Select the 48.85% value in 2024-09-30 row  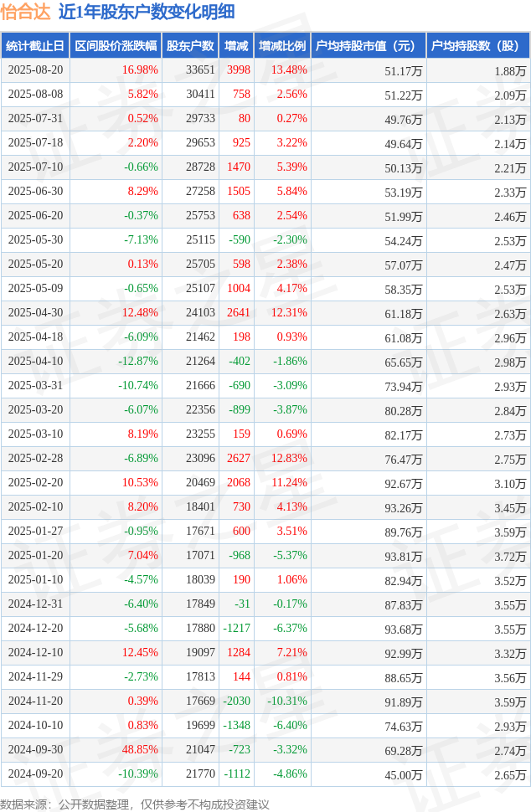[x=140, y=750]
